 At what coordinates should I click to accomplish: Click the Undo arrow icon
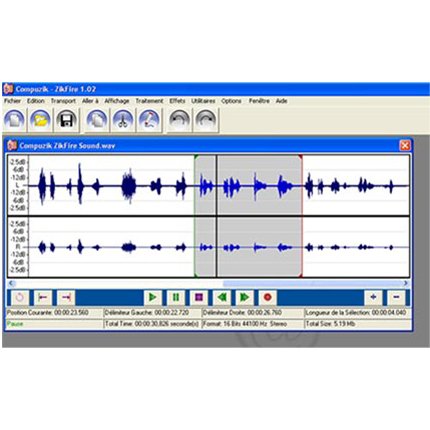pos(180,120)
